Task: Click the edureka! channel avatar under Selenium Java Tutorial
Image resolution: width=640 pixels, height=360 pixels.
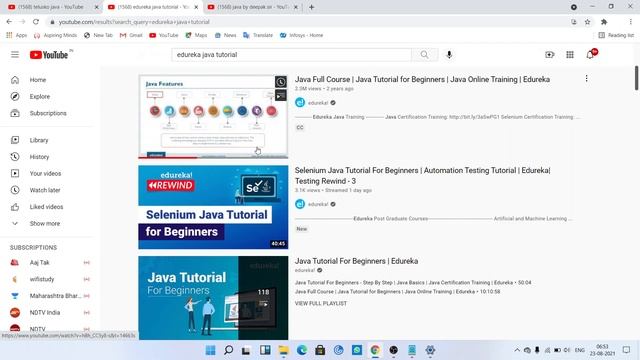Action: (300, 204)
